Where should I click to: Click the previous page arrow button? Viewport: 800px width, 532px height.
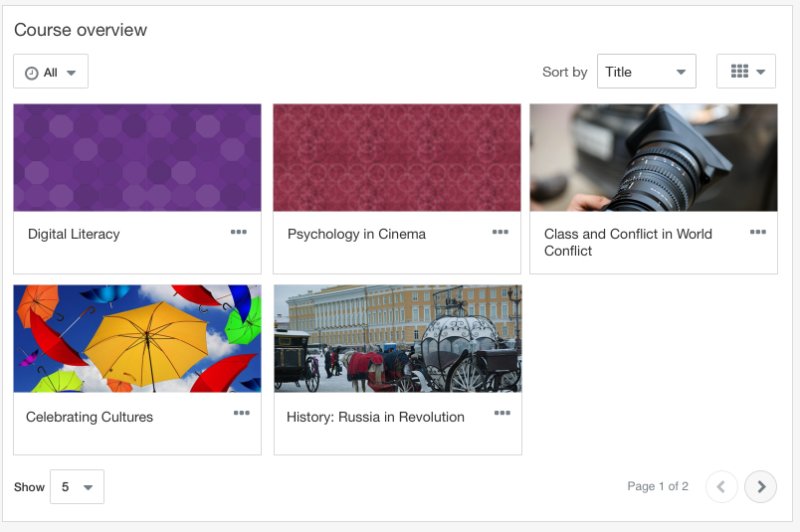721,486
